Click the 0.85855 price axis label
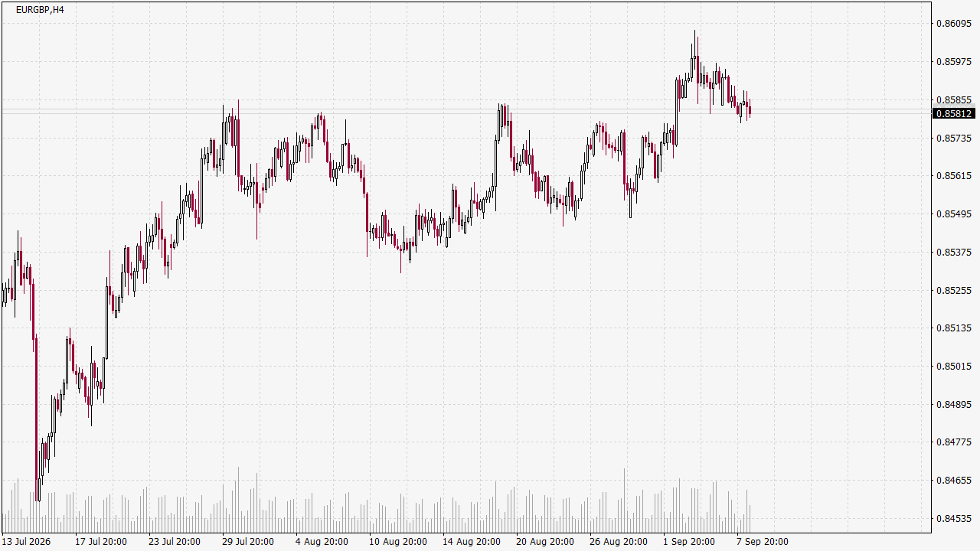 click(x=953, y=100)
